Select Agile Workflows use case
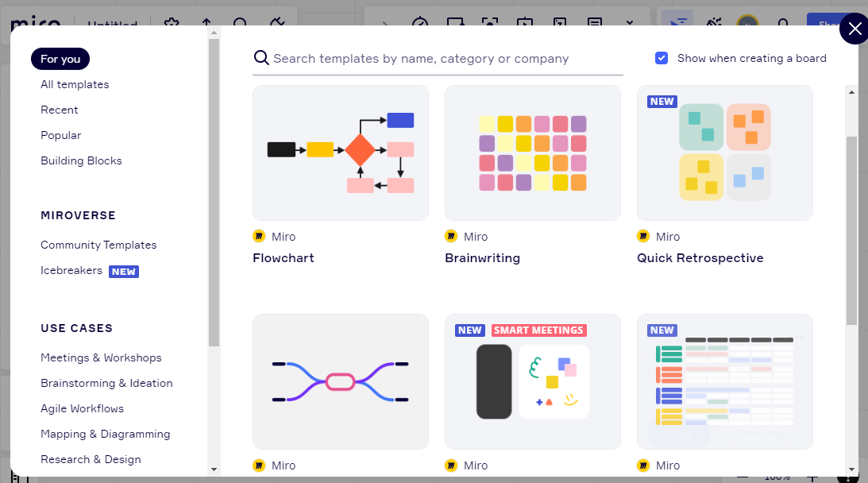This screenshot has height=483, width=868. coord(82,409)
